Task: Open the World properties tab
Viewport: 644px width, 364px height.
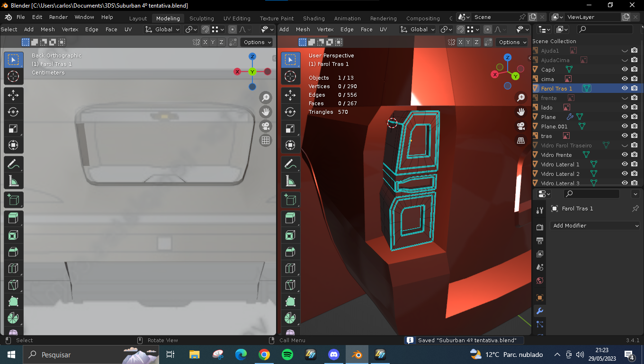Action: pos(539,281)
